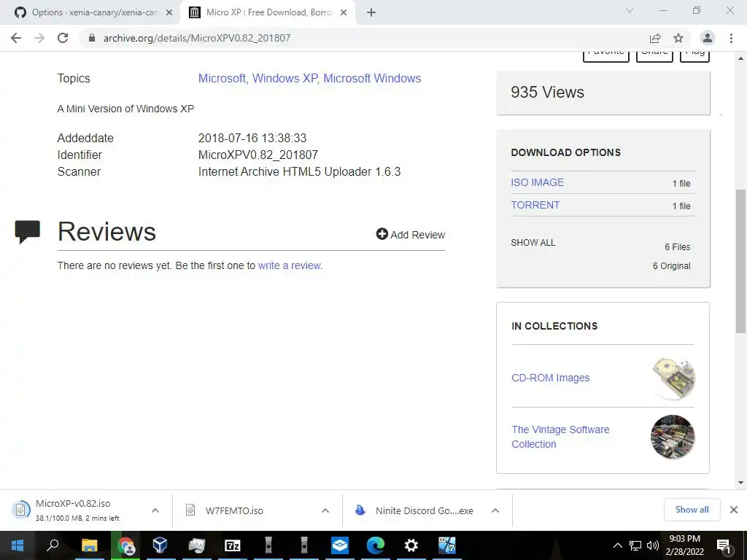This screenshot has width=747, height=560.
Task: Click the Reviews speech bubble icon
Action: (x=27, y=231)
